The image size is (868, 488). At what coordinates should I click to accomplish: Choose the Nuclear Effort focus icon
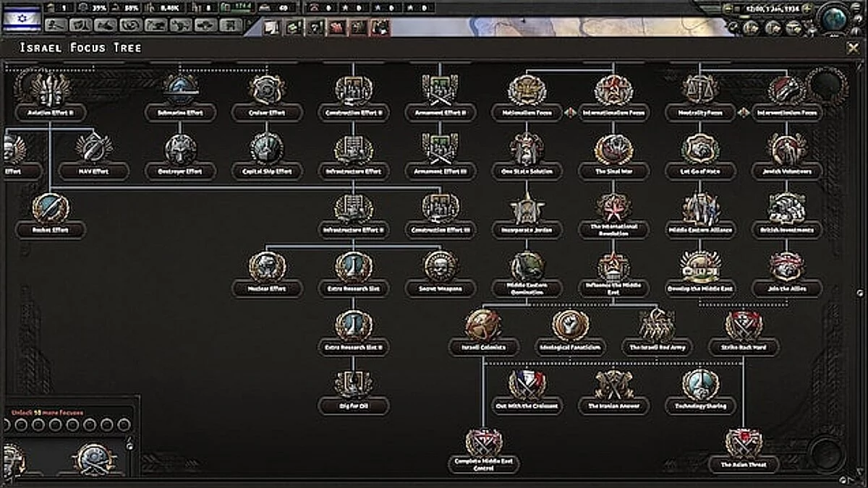tap(267, 267)
